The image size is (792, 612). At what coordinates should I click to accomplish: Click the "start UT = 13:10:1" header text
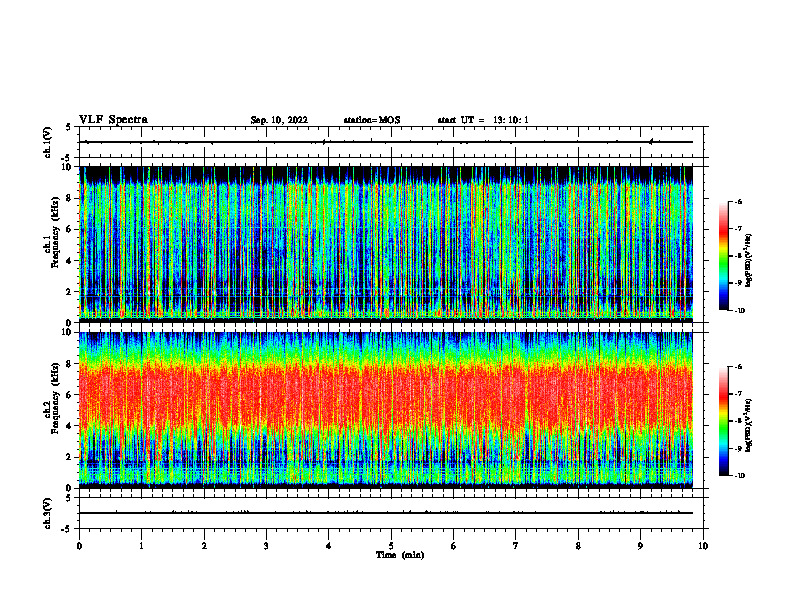(x=483, y=120)
